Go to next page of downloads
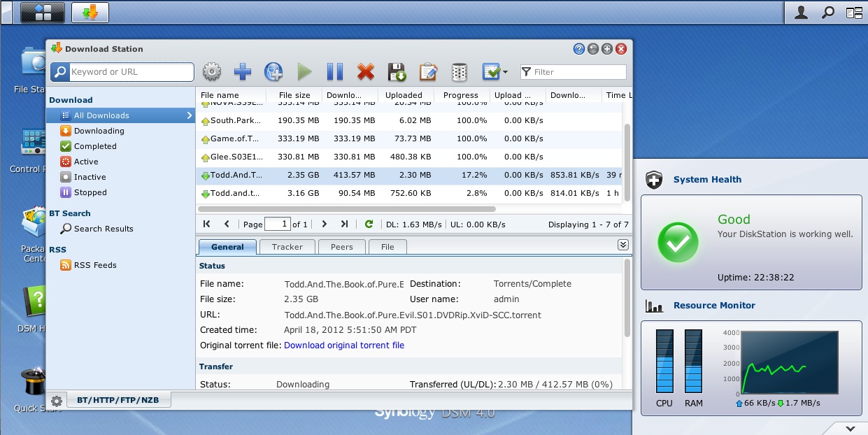This screenshot has height=435, width=868. point(324,224)
